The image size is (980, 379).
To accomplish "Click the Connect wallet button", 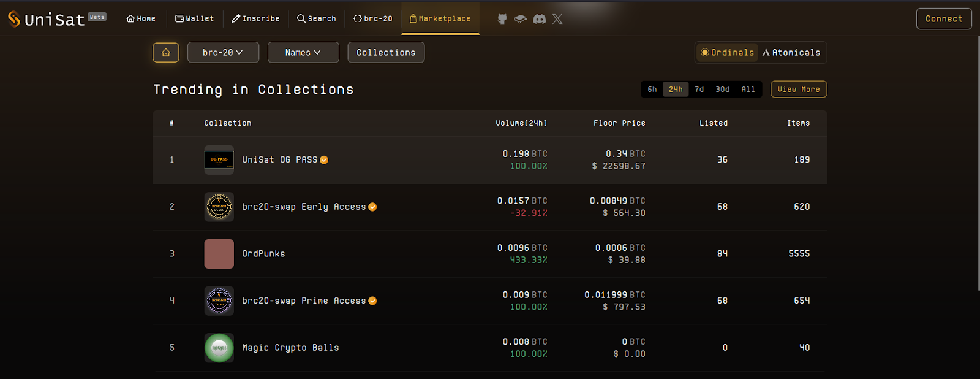I will click(x=944, y=19).
